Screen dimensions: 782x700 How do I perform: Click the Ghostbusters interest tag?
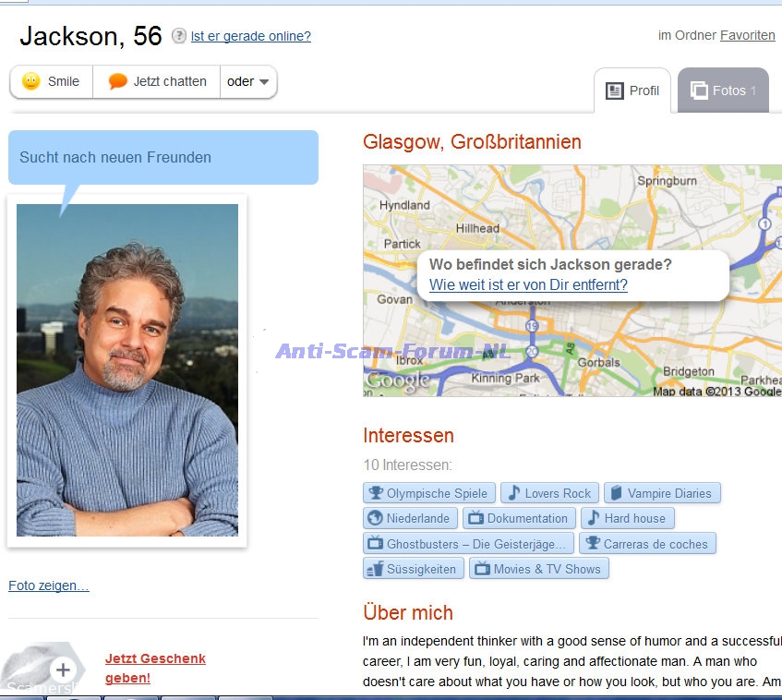click(469, 544)
